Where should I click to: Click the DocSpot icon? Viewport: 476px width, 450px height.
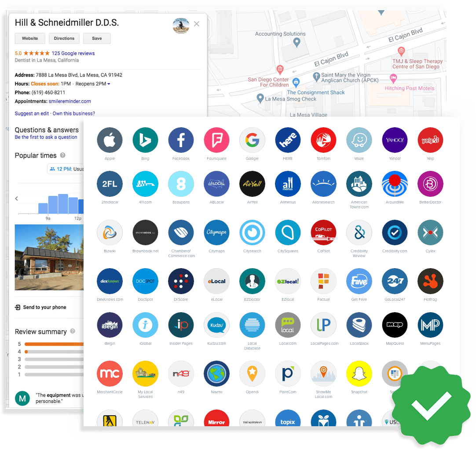point(145,281)
